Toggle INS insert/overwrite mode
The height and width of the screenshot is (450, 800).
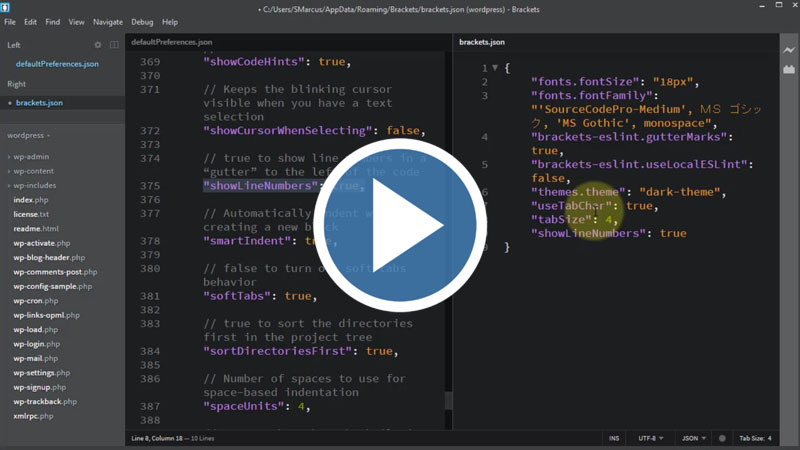click(612, 438)
